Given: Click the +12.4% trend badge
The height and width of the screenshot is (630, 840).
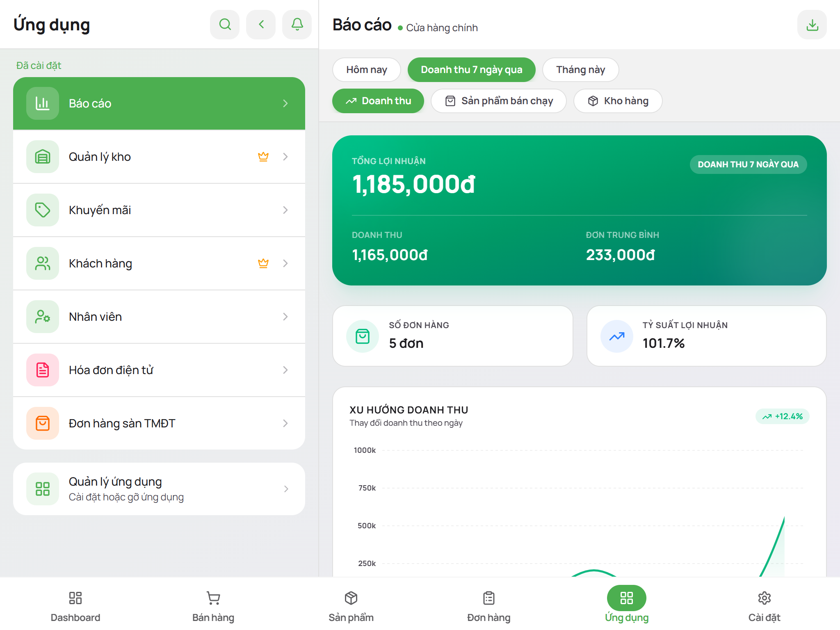Looking at the screenshot, I should pyautogui.click(x=782, y=416).
